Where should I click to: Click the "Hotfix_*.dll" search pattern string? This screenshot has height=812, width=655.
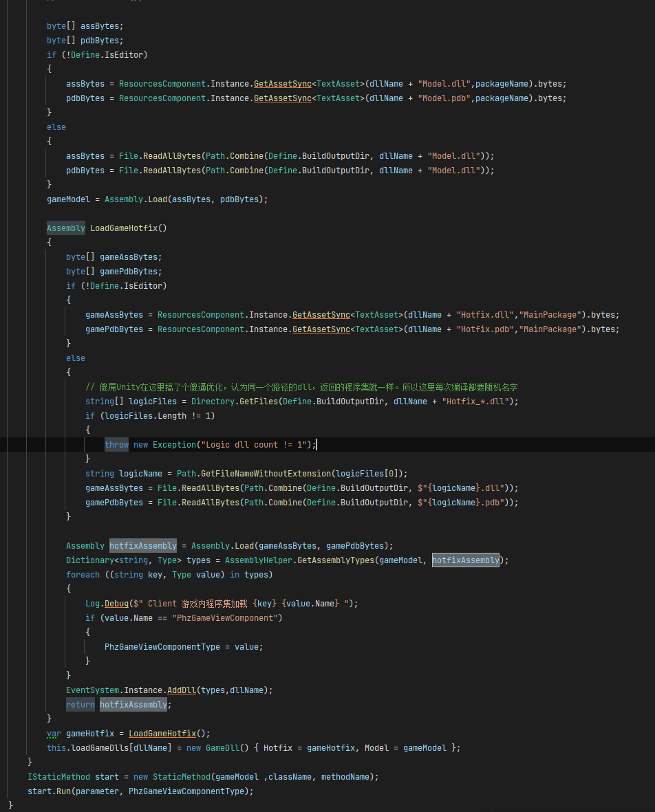[475, 402]
